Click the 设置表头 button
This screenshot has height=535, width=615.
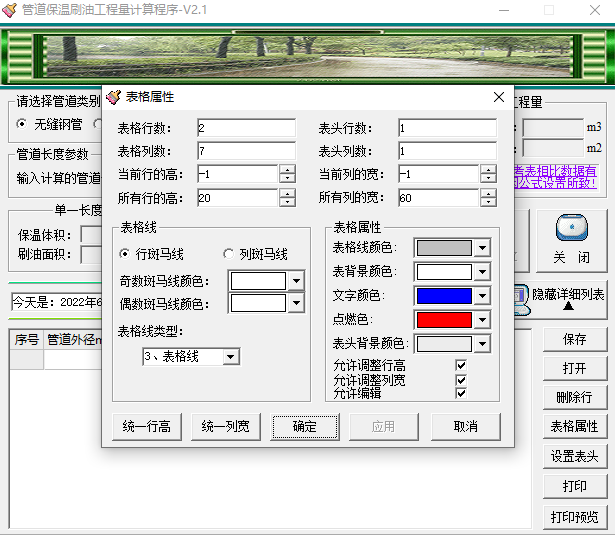pyautogui.click(x=575, y=456)
